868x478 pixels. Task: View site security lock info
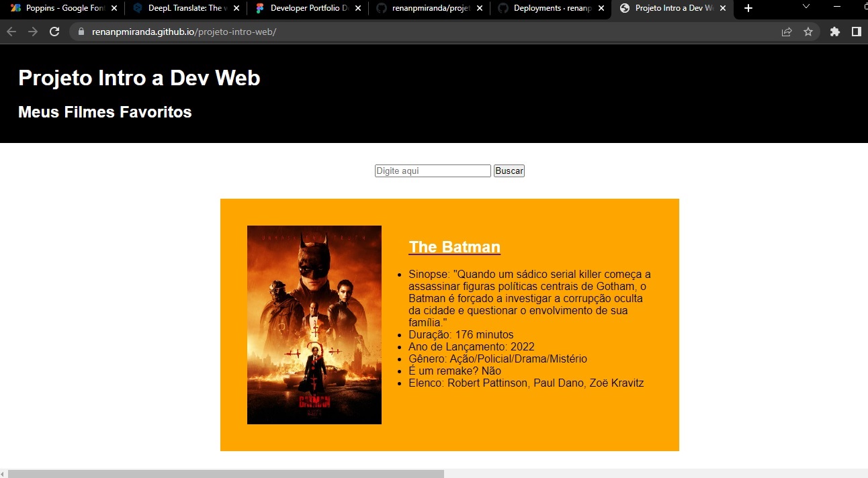82,32
